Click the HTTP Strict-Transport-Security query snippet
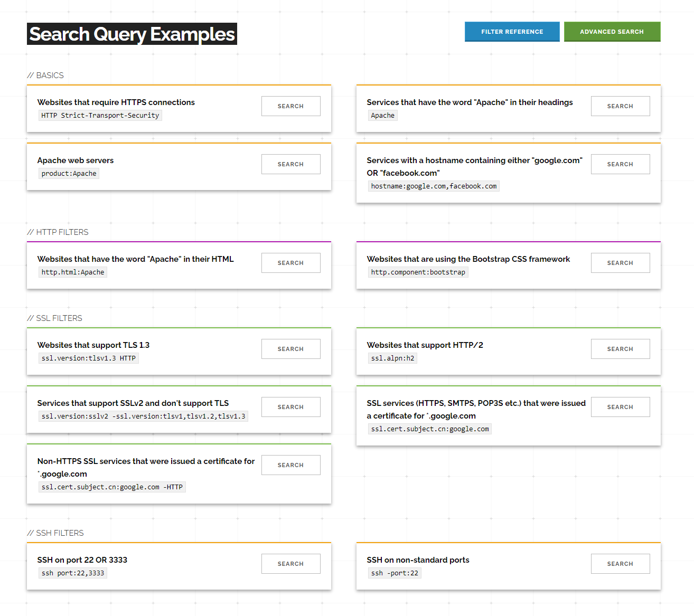694x616 pixels. click(100, 116)
